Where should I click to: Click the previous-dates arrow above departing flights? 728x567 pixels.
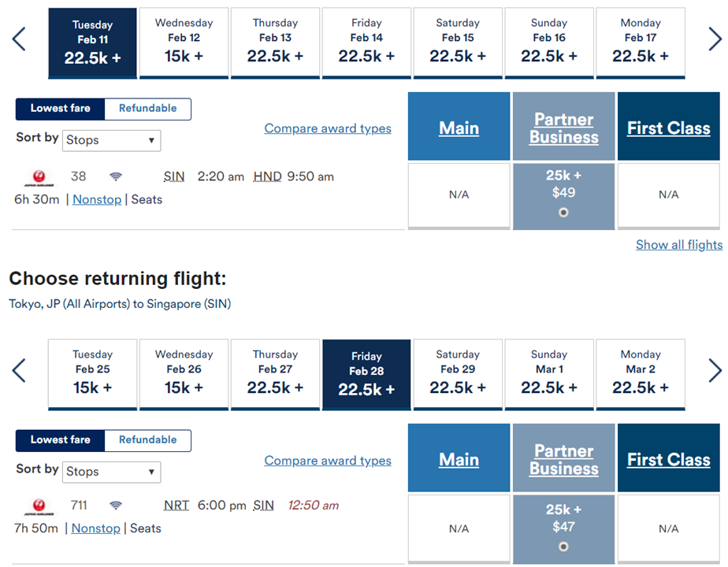click(19, 39)
